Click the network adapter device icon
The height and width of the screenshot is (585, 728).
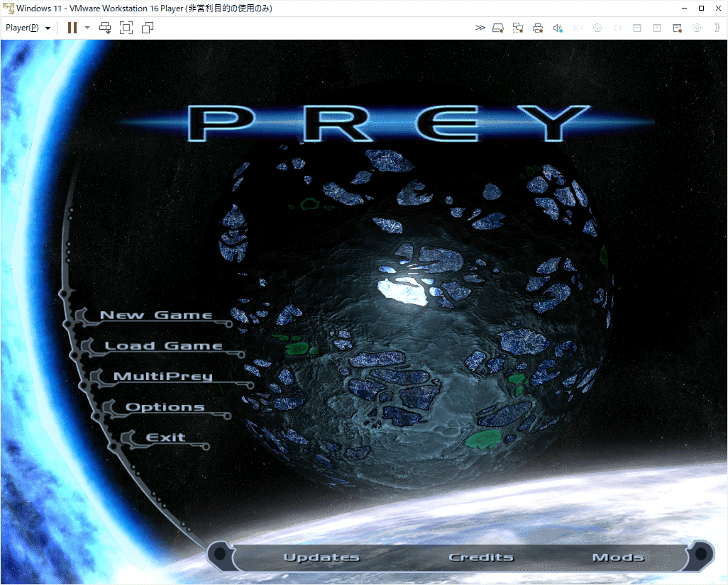point(518,28)
